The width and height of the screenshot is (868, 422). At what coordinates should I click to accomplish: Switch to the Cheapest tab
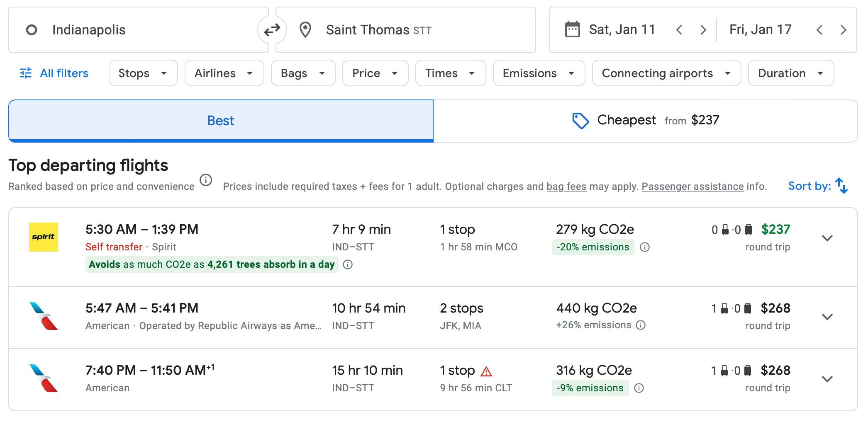645,121
